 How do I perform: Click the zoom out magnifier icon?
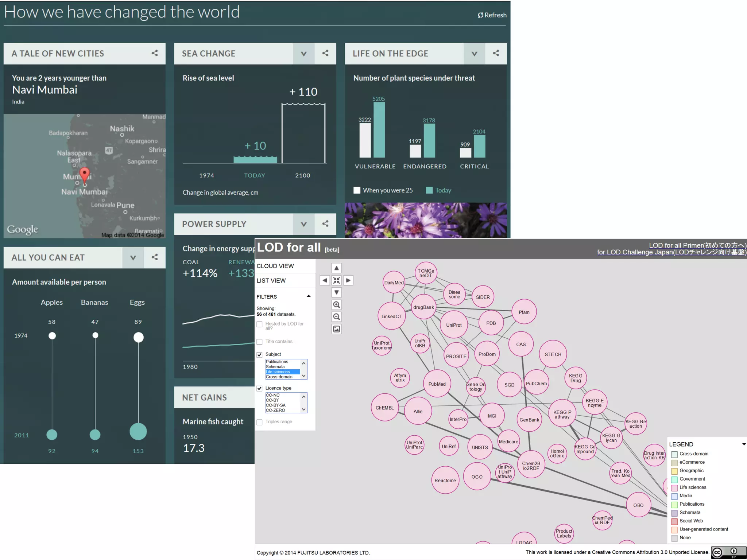(x=336, y=317)
